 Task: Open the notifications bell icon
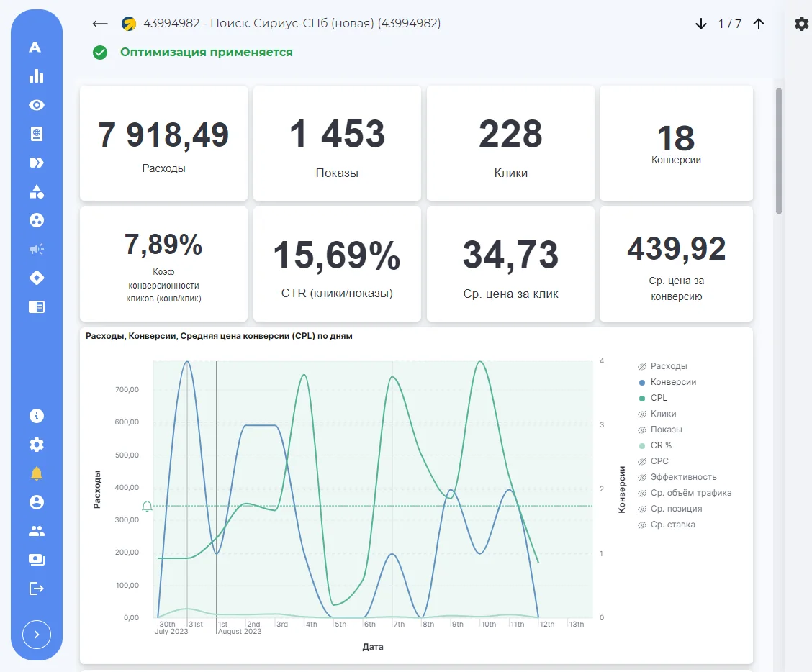pos(36,473)
